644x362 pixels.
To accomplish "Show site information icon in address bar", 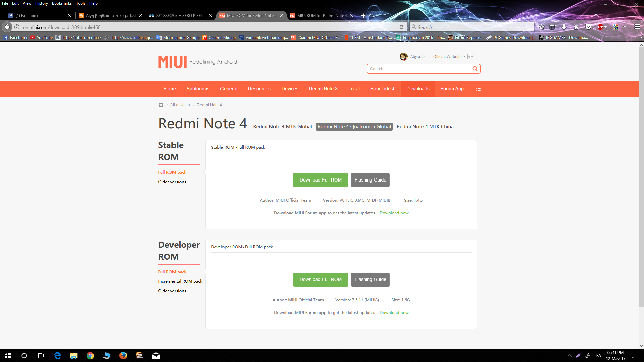I will (x=17, y=27).
